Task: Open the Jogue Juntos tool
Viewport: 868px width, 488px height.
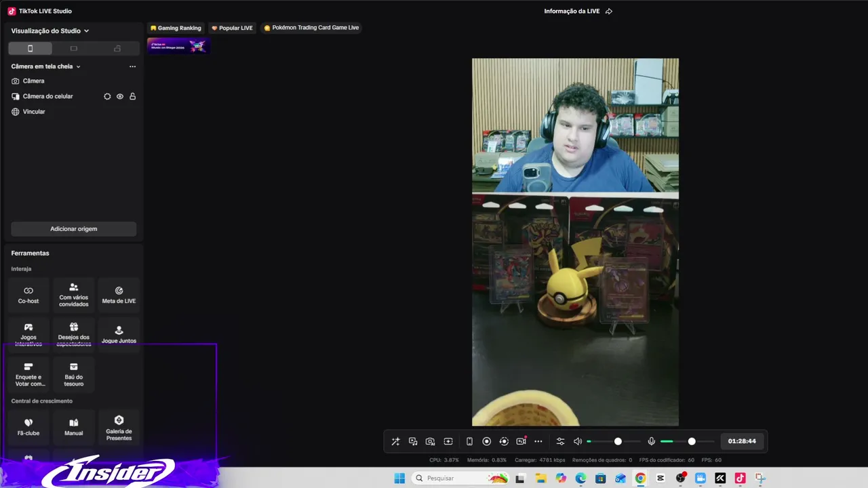Action: tap(119, 335)
